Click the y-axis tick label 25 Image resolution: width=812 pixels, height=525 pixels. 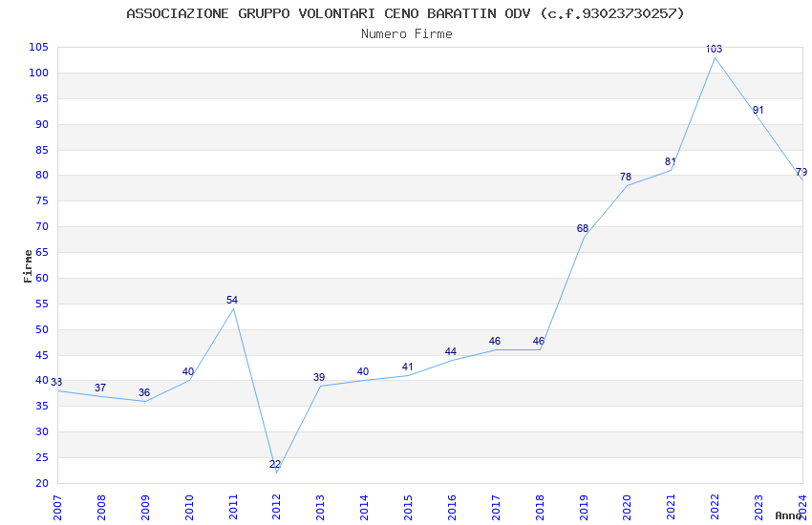pos(42,458)
